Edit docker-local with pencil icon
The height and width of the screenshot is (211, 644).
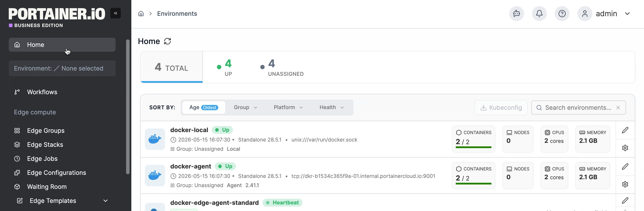[x=625, y=130]
